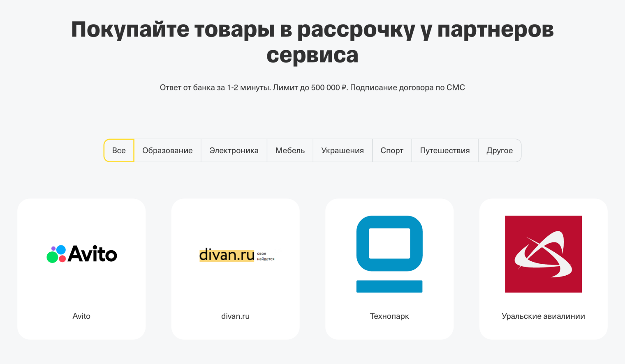
Task: Show the Украшения category
Action: pos(343,150)
